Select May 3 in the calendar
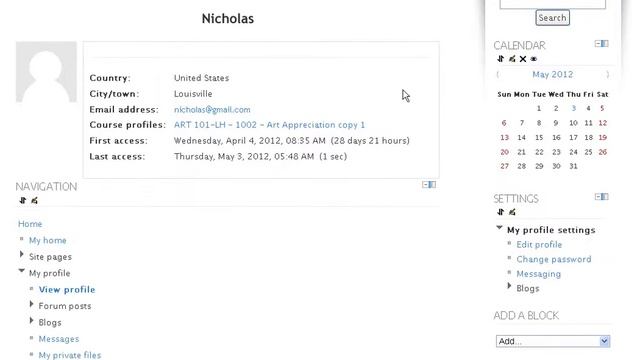The width and height of the screenshot is (640, 360). (573, 108)
